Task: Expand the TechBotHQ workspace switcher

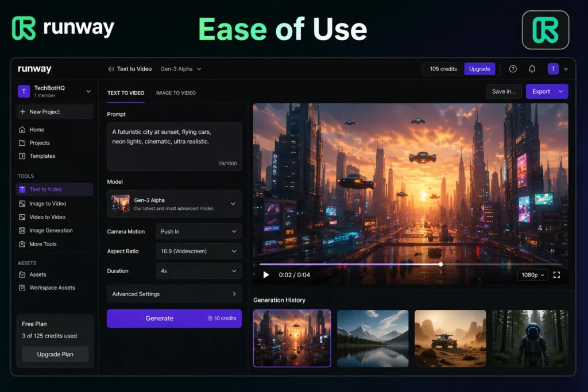Action: coord(88,91)
